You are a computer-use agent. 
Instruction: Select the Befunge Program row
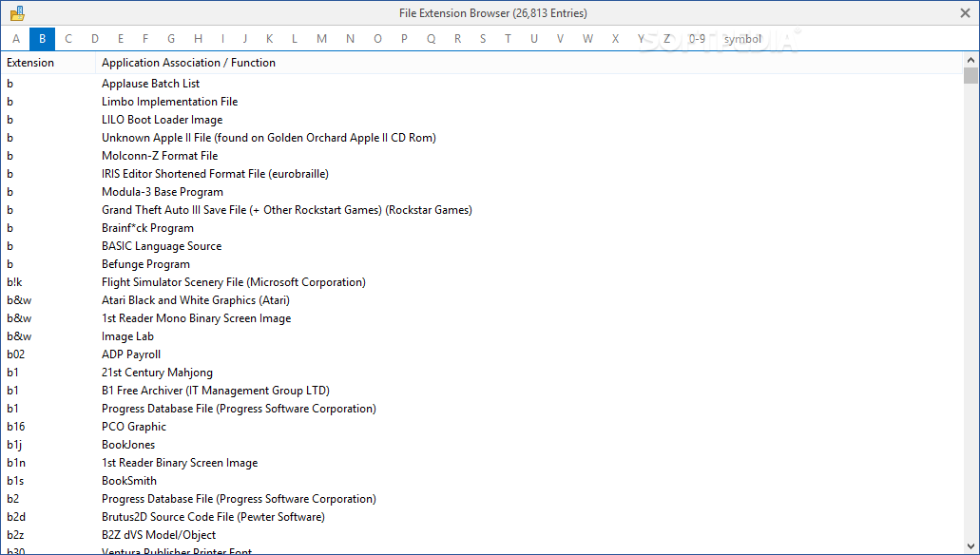pyautogui.click(x=481, y=264)
